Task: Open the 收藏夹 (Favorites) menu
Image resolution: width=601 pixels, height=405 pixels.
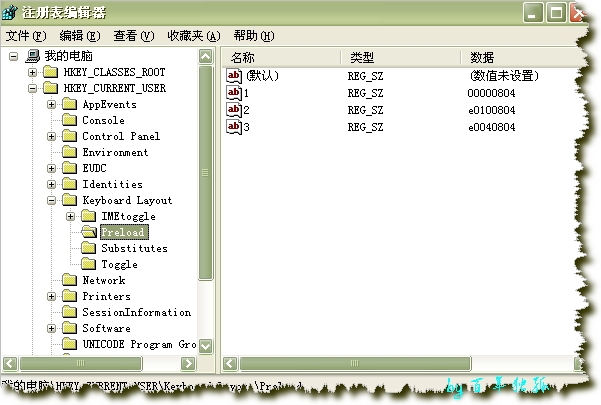Action: (192, 35)
